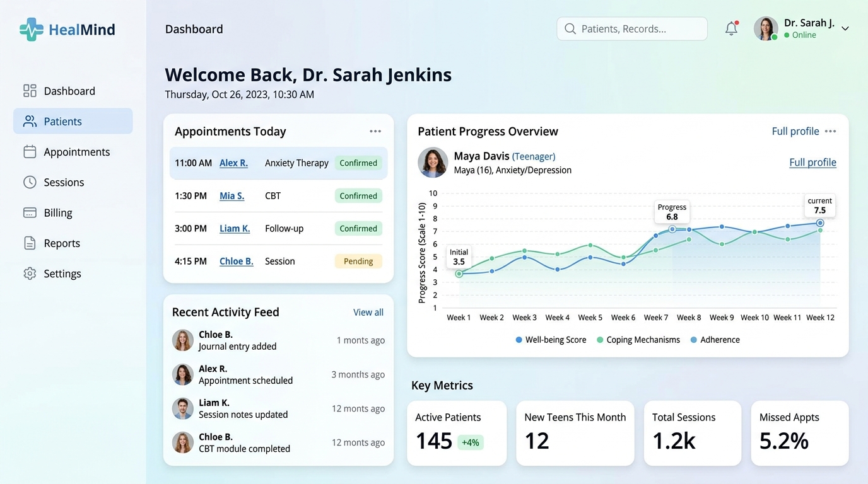The image size is (868, 484).
Task: Open the Reports sidebar menu item
Action: tap(73, 243)
